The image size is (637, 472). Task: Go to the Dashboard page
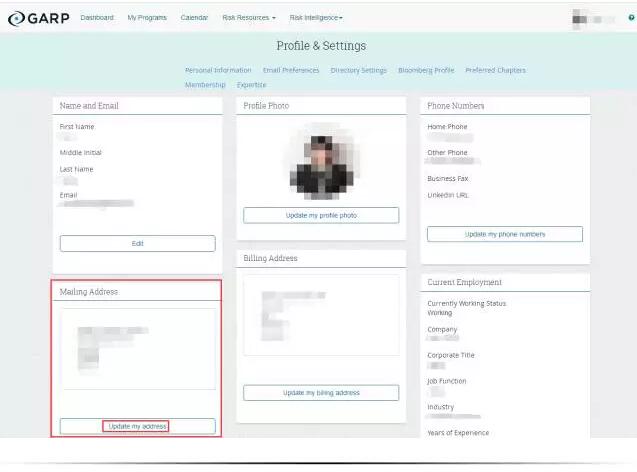[x=97, y=17]
